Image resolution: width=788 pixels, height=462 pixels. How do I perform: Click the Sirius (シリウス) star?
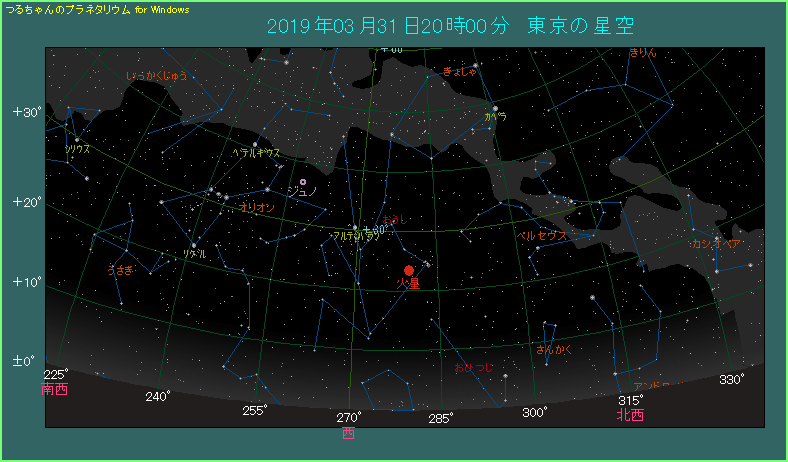77,140
